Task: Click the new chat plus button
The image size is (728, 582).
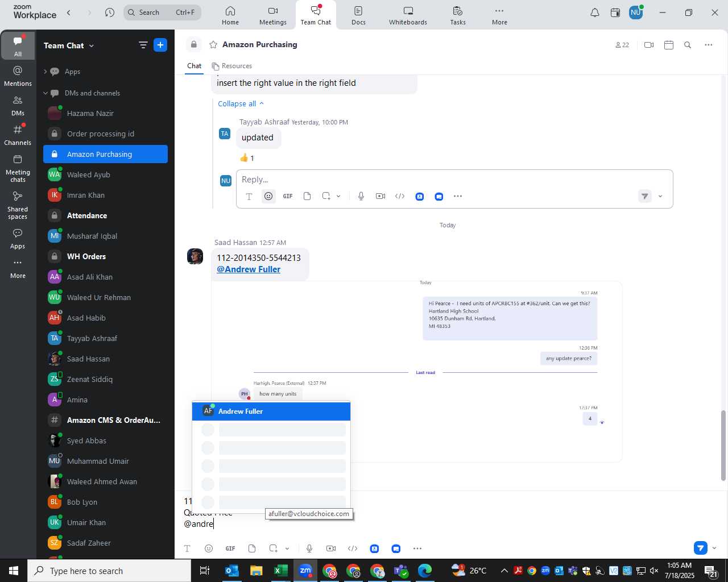Action: 160,45
